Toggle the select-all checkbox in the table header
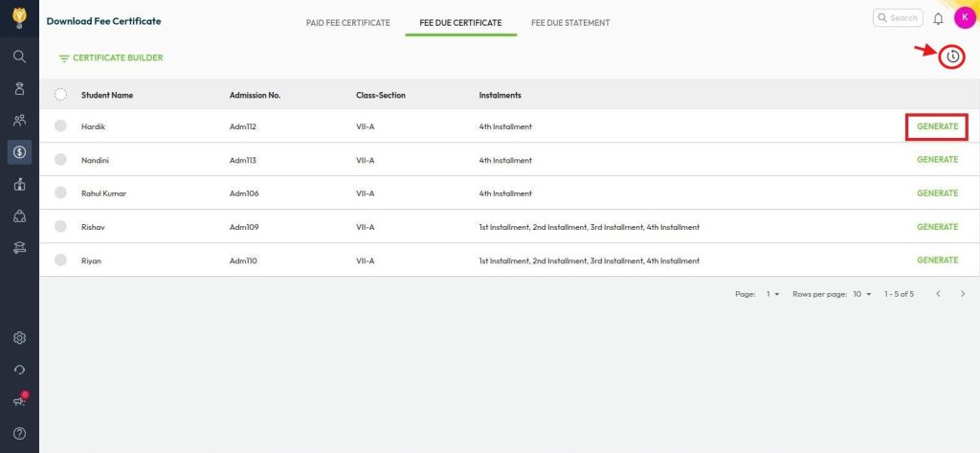 pyautogui.click(x=60, y=95)
